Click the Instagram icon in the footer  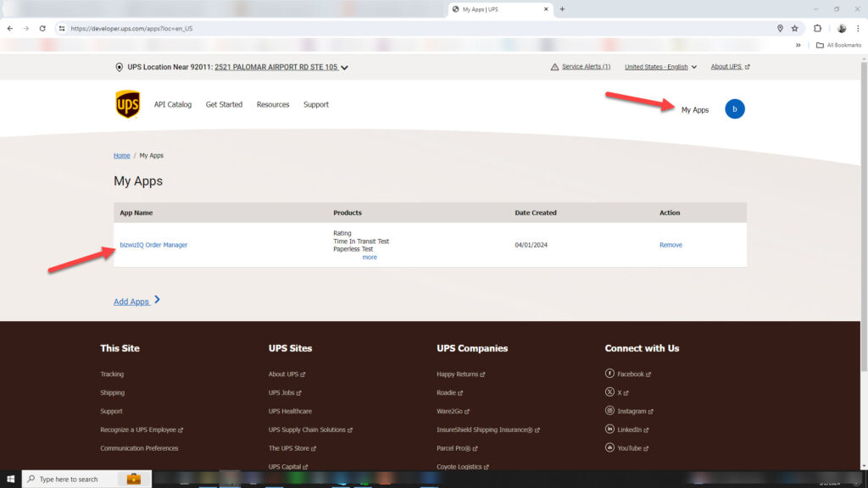[609, 411]
